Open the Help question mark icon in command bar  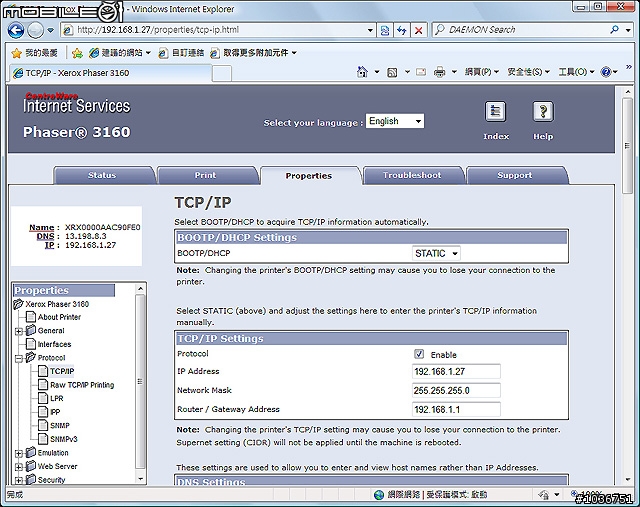tap(606, 72)
